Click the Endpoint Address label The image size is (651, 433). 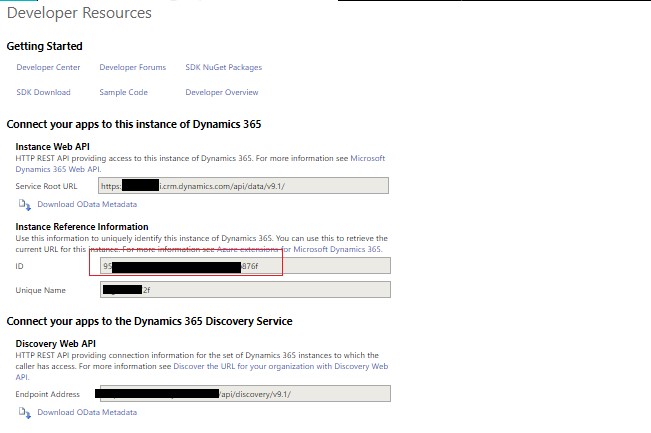point(47,394)
